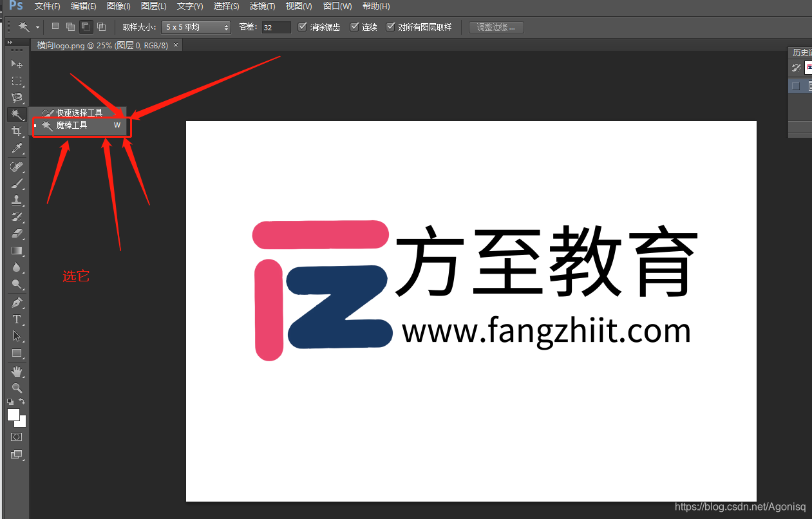The image size is (812, 519).
Task: Swap foreground and background colors
Action: pos(22,402)
